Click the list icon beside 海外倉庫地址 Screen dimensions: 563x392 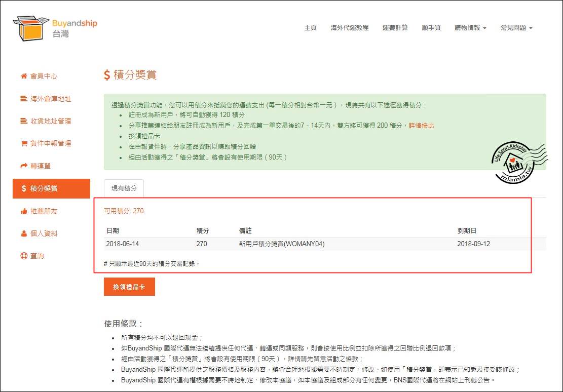pyautogui.click(x=23, y=99)
